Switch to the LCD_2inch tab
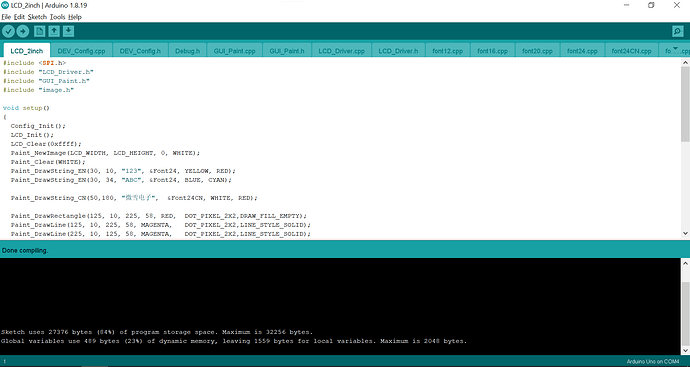This screenshot has height=367, width=690. (26, 51)
